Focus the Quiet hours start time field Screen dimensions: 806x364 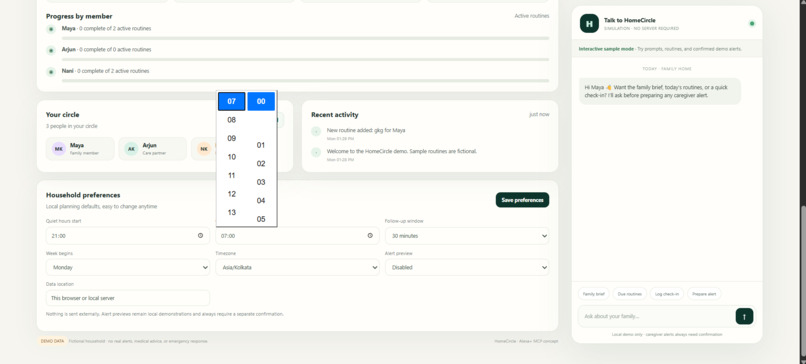tap(127, 235)
